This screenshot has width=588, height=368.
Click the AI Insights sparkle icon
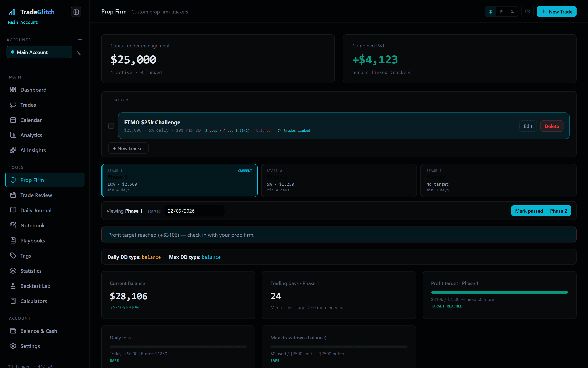(x=13, y=150)
